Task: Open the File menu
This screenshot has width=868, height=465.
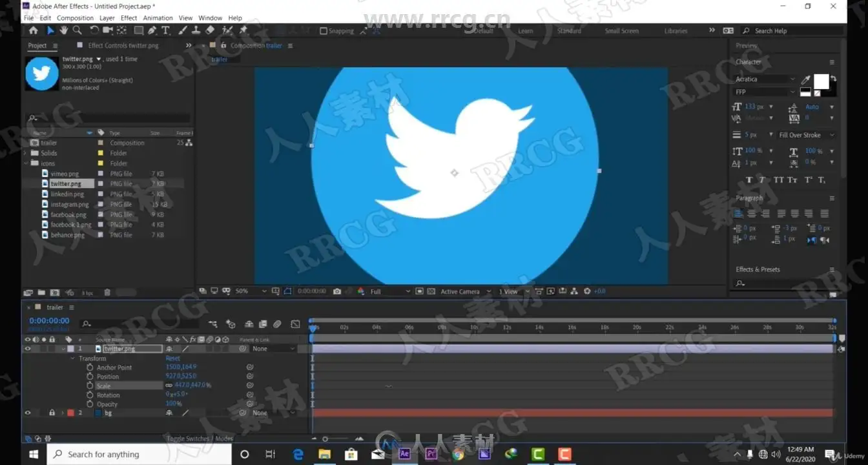Action: (x=29, y=18)
